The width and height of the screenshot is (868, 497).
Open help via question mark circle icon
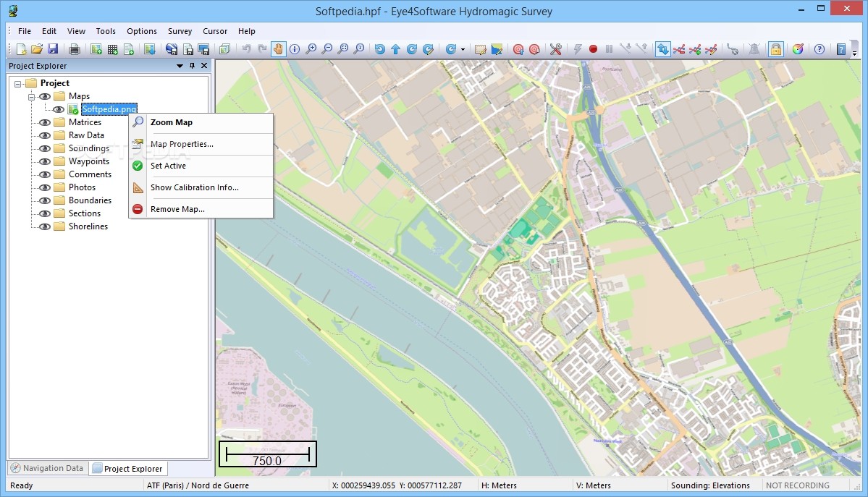click(x=819, y=49)
